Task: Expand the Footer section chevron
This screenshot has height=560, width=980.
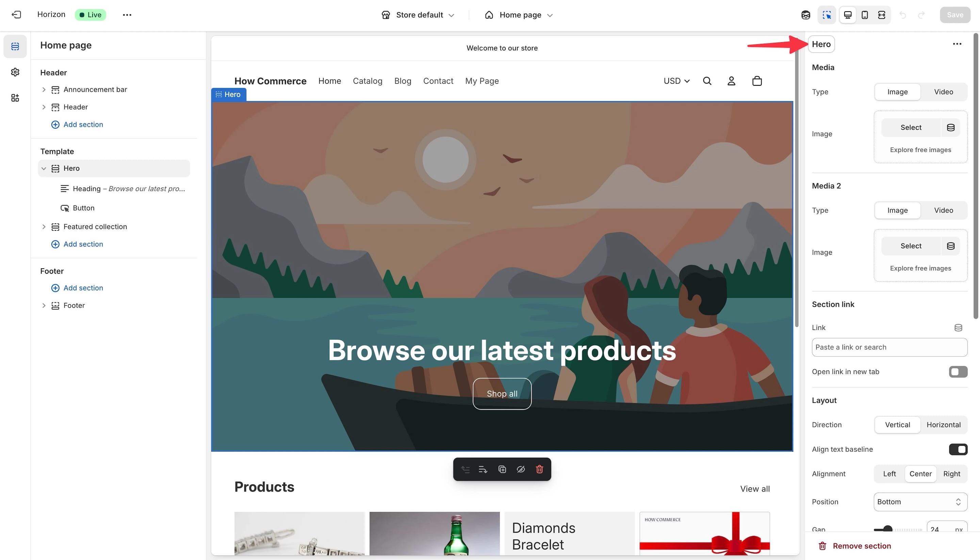Action: point(44,305)
